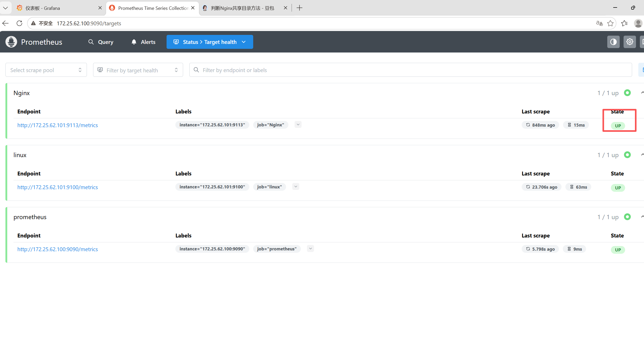Click the instance="172.25.62.100:9090" label

point(212,249)
